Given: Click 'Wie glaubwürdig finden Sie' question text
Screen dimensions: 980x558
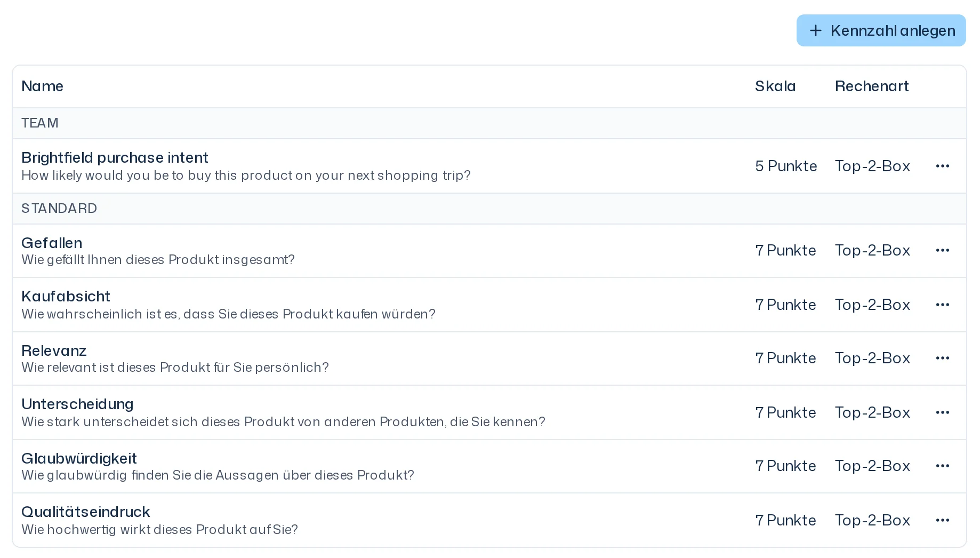Looking at the screenshot, I should tap(218, 475).
